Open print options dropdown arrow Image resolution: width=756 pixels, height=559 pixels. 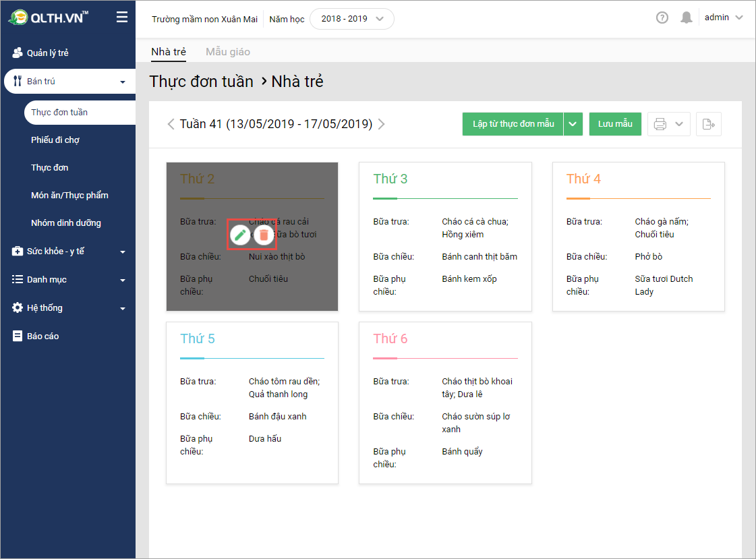pos(679,124)
